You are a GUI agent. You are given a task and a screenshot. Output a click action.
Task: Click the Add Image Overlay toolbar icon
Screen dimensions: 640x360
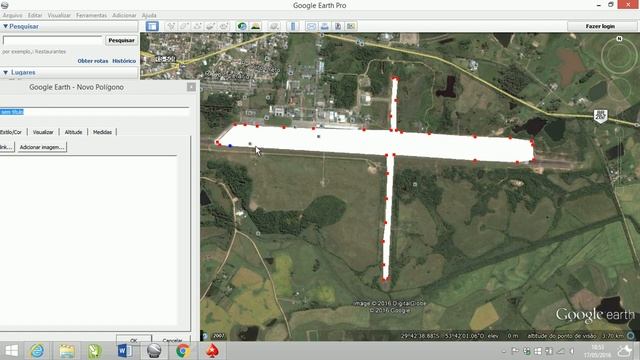[211, 26]
